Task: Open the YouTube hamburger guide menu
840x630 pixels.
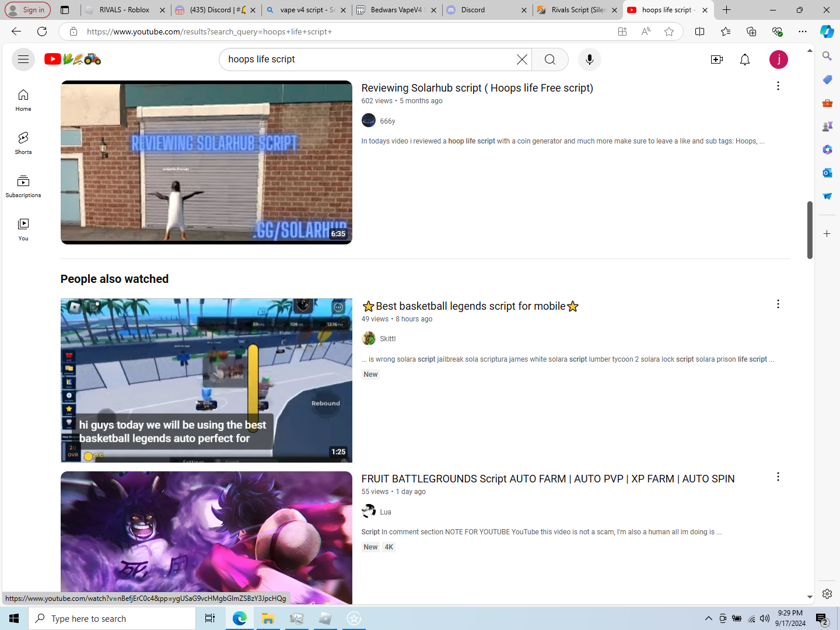Action: coord(23,60)
